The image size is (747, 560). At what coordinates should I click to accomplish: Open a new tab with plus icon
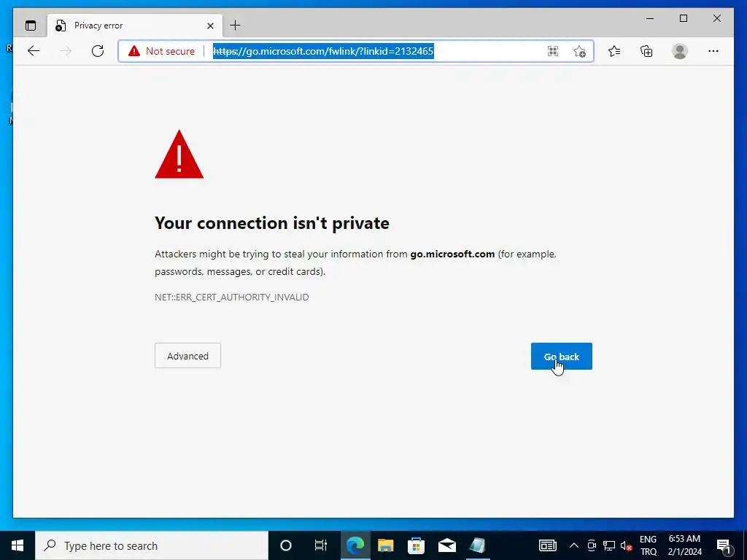236,26
